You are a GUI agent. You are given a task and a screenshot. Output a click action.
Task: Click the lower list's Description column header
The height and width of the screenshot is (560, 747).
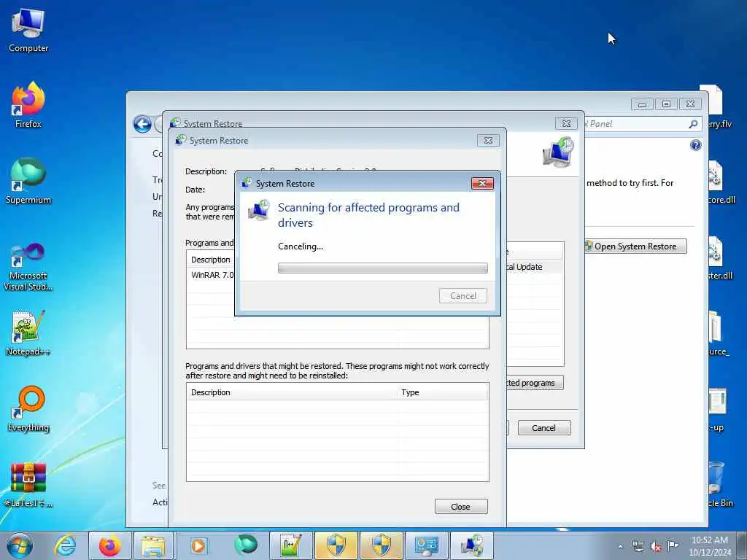click(x=292, y=392)
